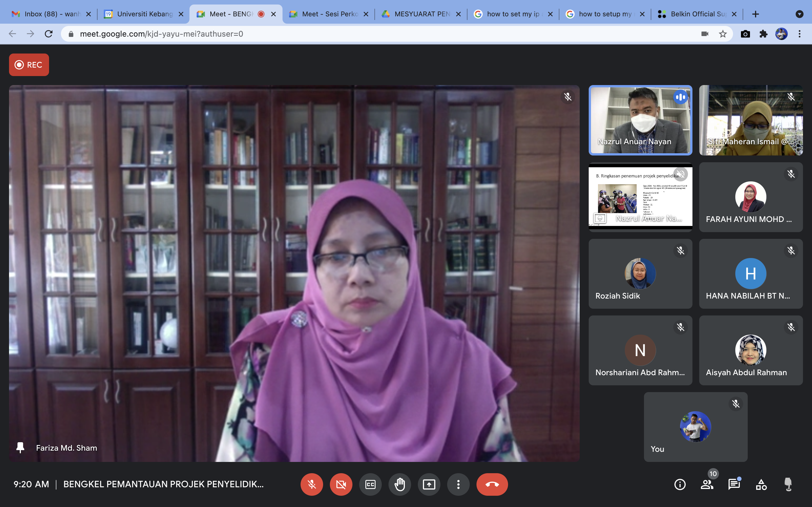Click the meet.google.com address bar
Image resolution: width=812 pixels, height=507 pixels.
(369, 34)
